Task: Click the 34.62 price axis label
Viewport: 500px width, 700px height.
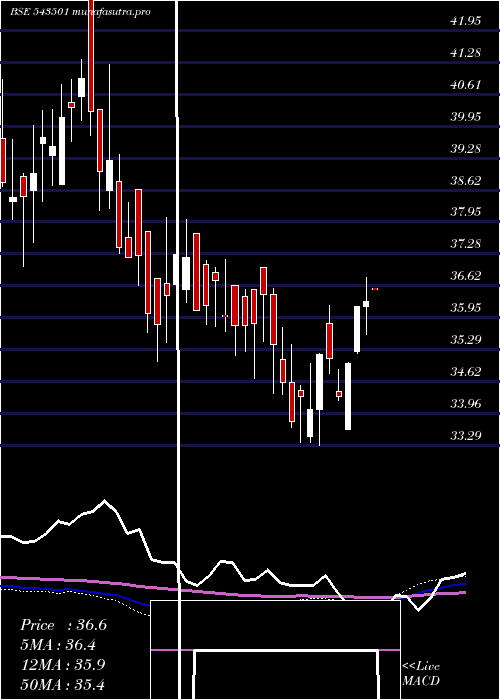Action: [x=466, y=371]
